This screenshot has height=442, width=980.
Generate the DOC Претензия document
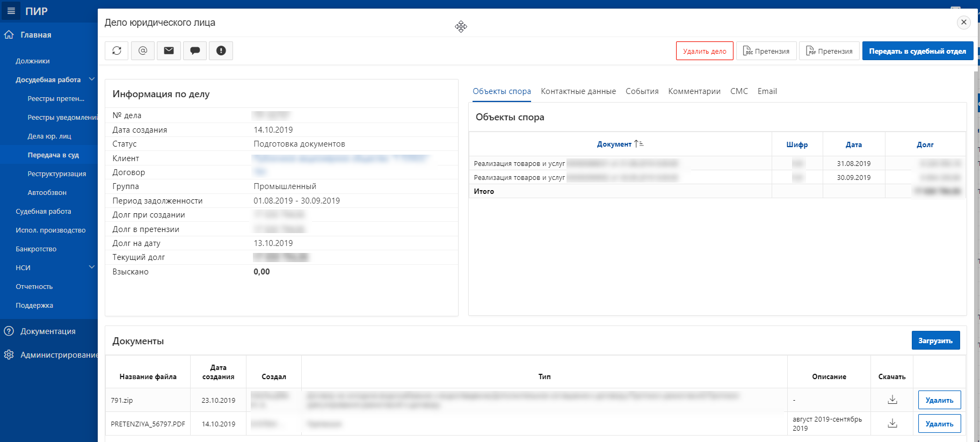[766, 51]
